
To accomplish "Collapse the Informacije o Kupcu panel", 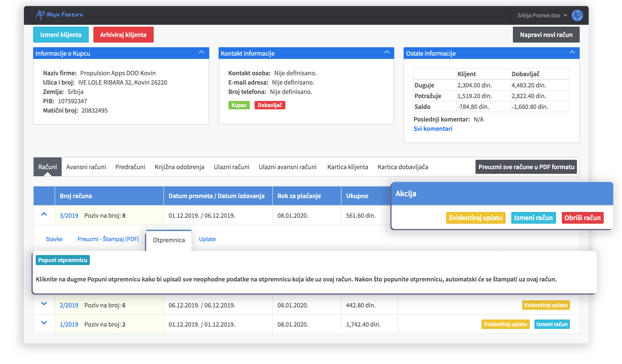I will (x=202, y=52).
